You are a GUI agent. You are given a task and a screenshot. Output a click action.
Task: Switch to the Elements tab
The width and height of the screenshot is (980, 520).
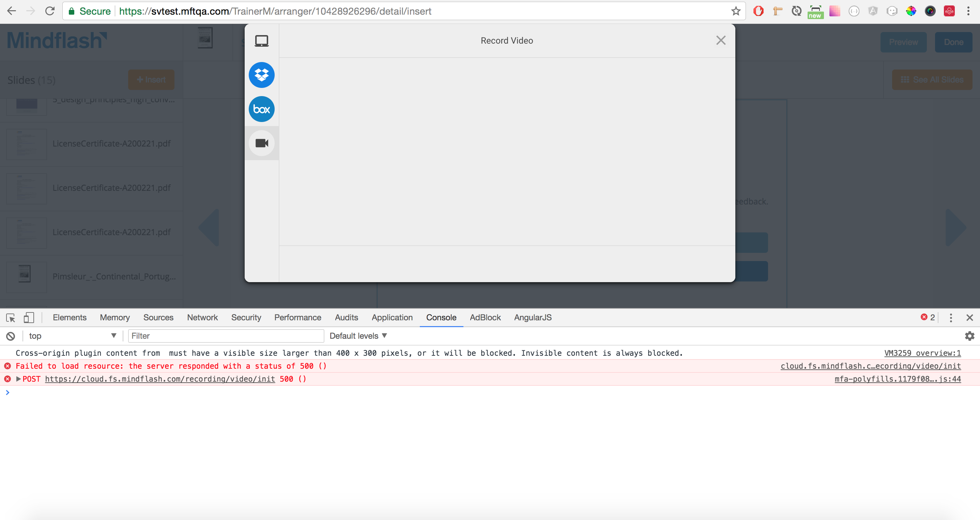pyautogui.click(x=69, y=318)
